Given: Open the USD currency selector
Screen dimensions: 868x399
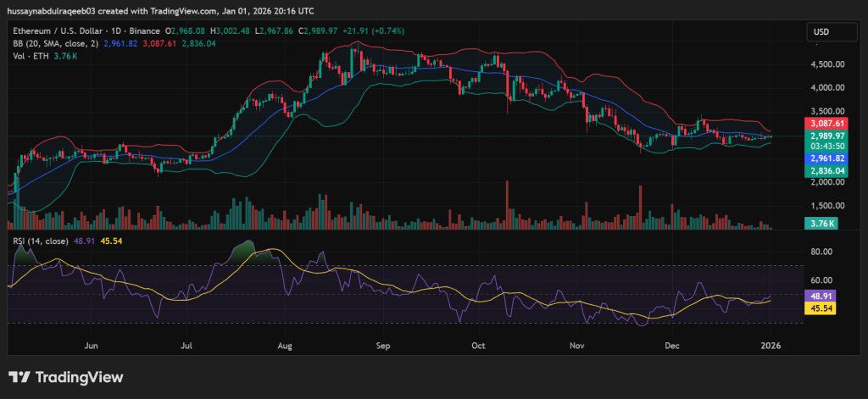Looking at the screenshot, I should click(821, 31).
